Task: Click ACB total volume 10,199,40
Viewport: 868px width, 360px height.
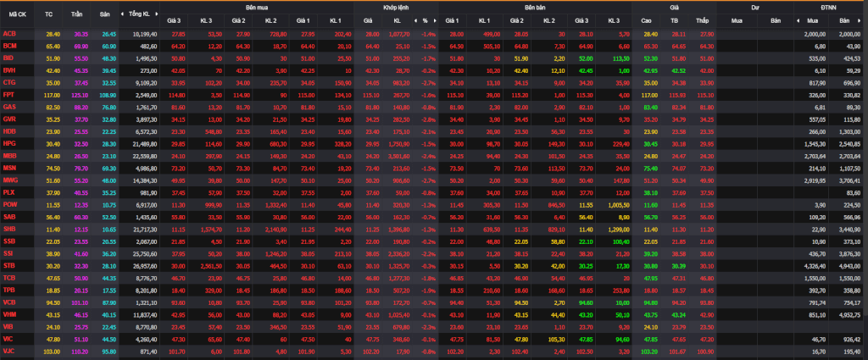Action: [145, 34]
